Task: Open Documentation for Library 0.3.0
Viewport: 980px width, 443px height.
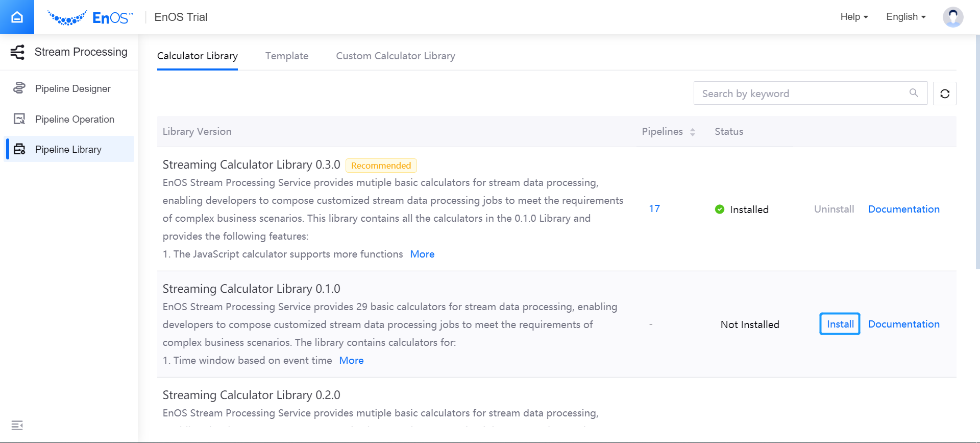Action: (903, 209)
